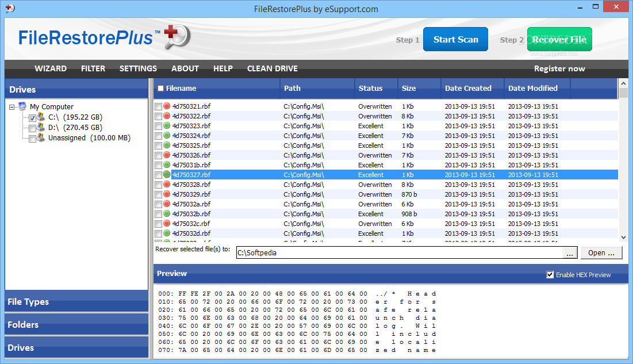This screenshot has width=633, height=364.
Task: Click the C:\ drive icon
Action: (x=41, y=117)
